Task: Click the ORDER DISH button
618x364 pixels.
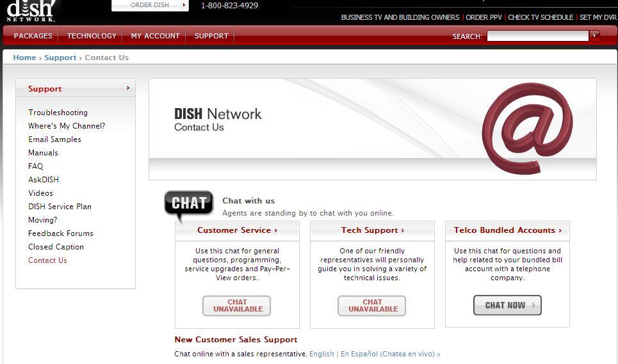Action: 150,5
